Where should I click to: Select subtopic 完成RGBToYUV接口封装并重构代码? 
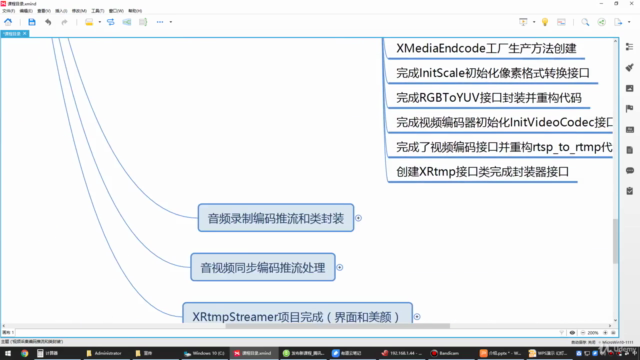tap(489, 98)
